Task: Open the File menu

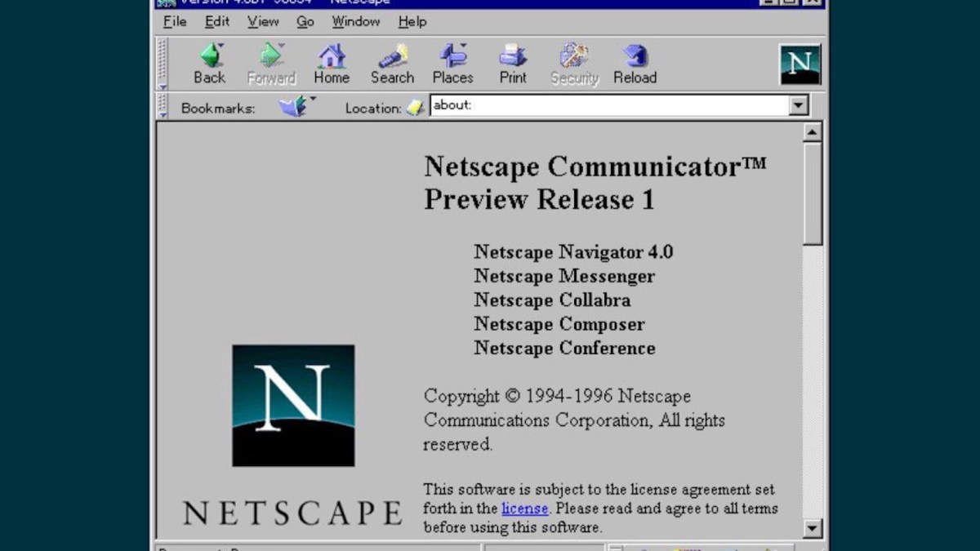Action: [x=175, y=22]
